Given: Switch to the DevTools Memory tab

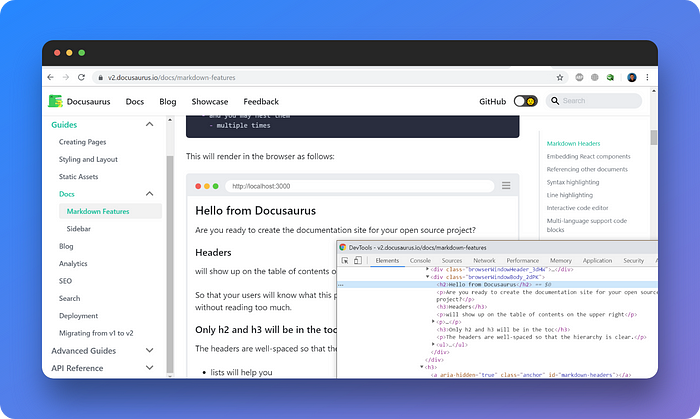Looking at the screenshot, I should pyautogui.click(x=561, y=261).
